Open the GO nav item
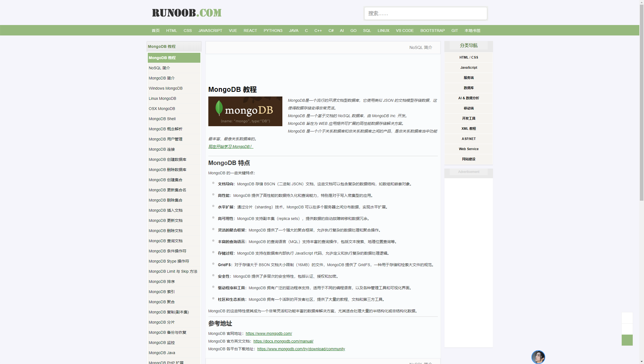Screen dimensions: 644x364 tap(353, 31)
